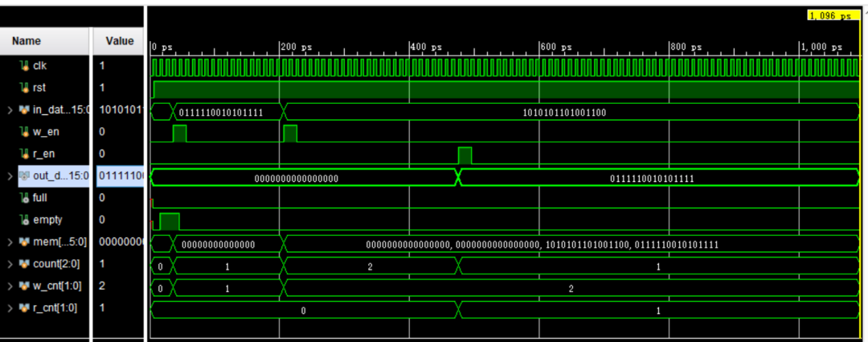Click the rst signal icon
The height and width of the screenshot is (342, 868).
point(24,88)
